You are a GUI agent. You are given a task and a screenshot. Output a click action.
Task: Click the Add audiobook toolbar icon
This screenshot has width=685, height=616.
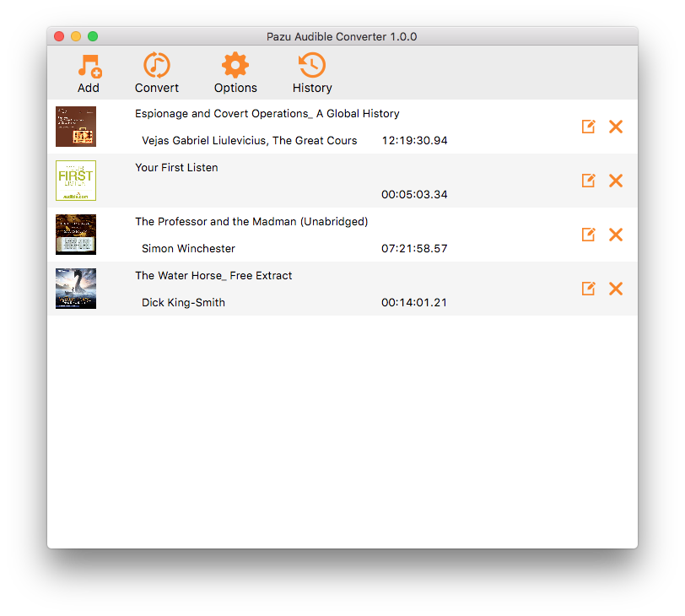click(x=89, y=67)
